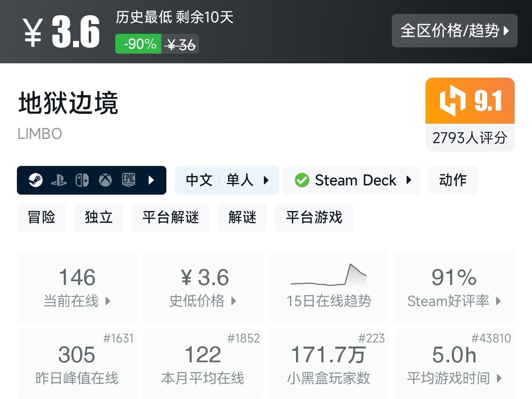The width and height of the screenshot is (532, 399).
Task: Expand the 中文 单人 language details
Action: click(227, 180)
